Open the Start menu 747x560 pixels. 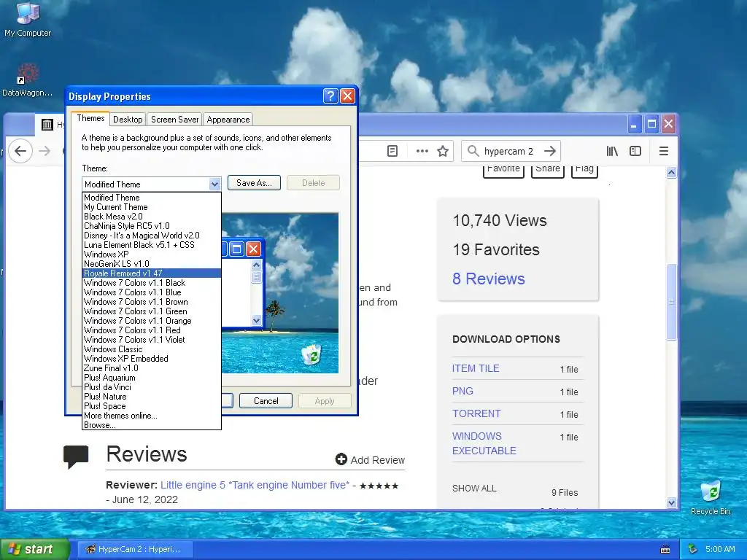(34, 549)
